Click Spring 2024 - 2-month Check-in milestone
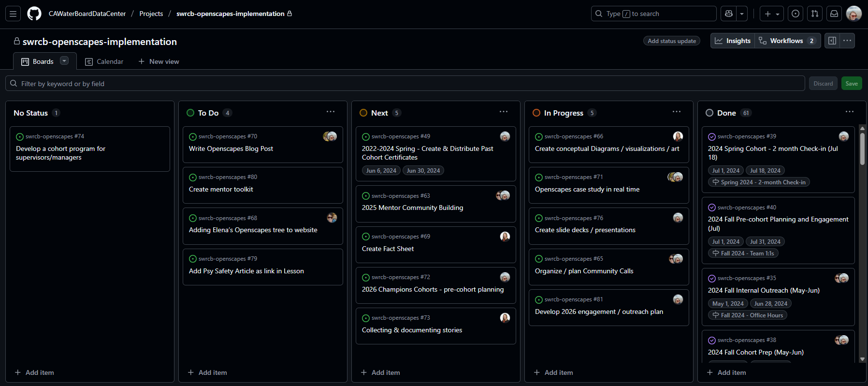 coord(759,182)
